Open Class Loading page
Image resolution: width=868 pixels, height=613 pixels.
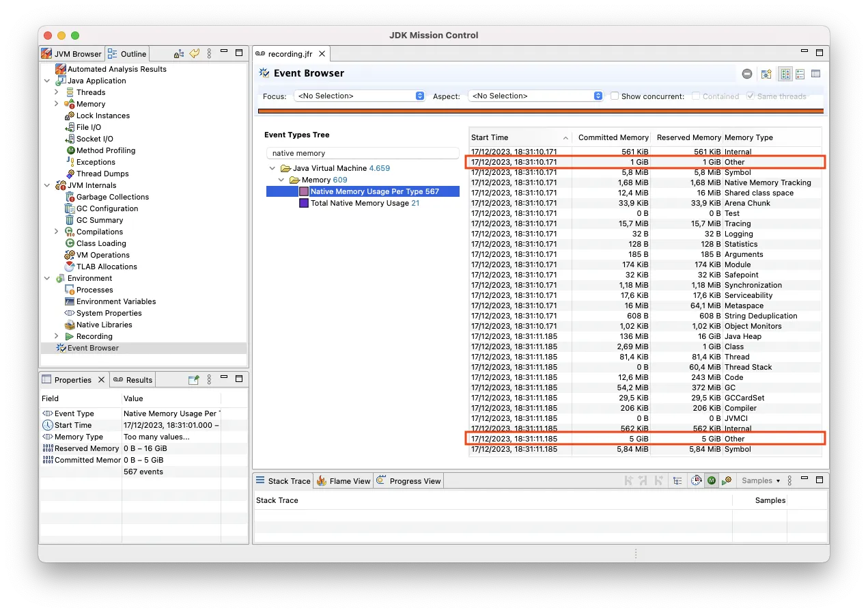coord(101,243)
